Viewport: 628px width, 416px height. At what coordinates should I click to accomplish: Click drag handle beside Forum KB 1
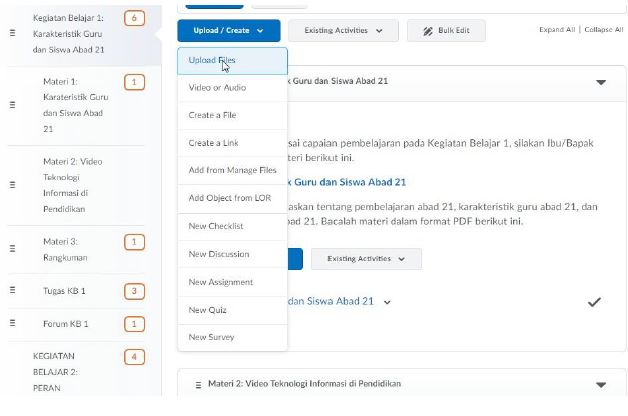point(12,323)
